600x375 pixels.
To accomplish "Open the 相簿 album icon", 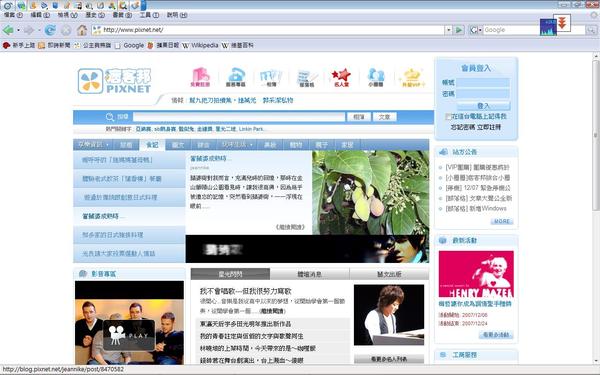I will click(271, 77).
